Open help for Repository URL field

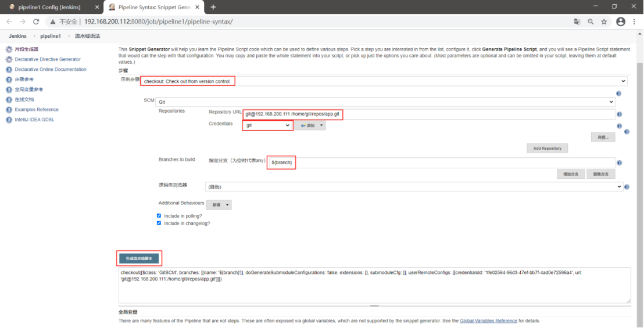point(620,115)
